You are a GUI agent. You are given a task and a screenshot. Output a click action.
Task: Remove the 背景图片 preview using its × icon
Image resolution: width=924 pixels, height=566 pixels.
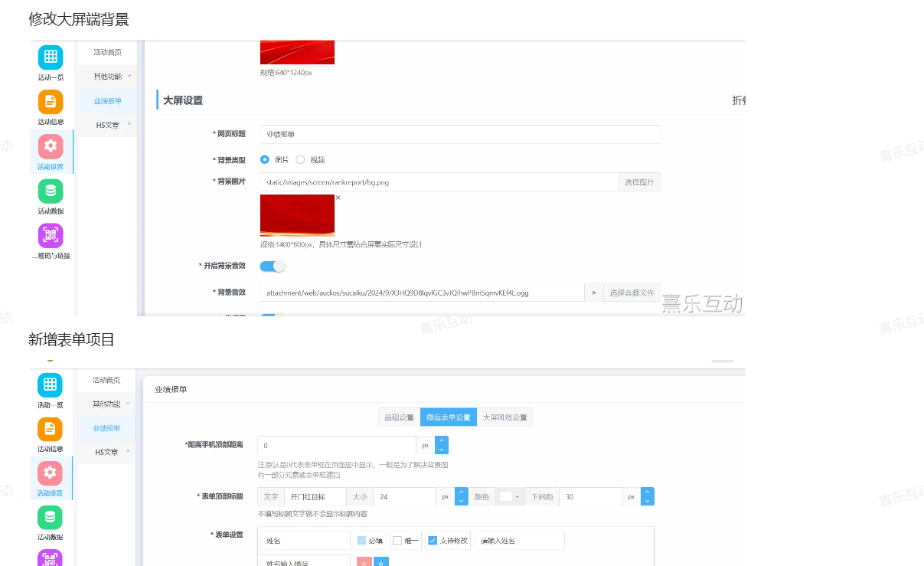338,198
